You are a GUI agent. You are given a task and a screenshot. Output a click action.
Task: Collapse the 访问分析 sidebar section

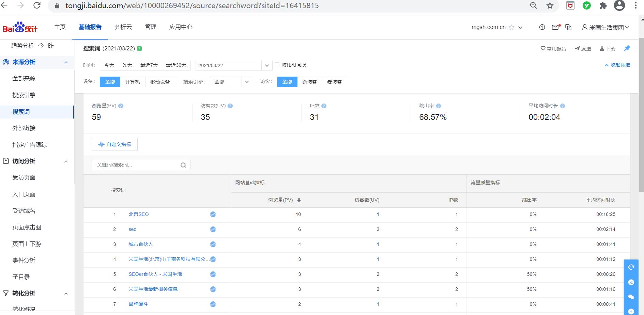point(66,161)
